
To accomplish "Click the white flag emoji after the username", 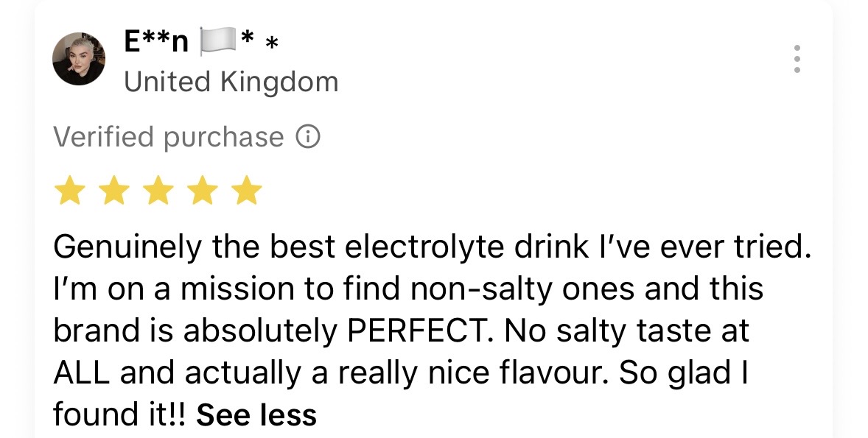I will point(216,43).
